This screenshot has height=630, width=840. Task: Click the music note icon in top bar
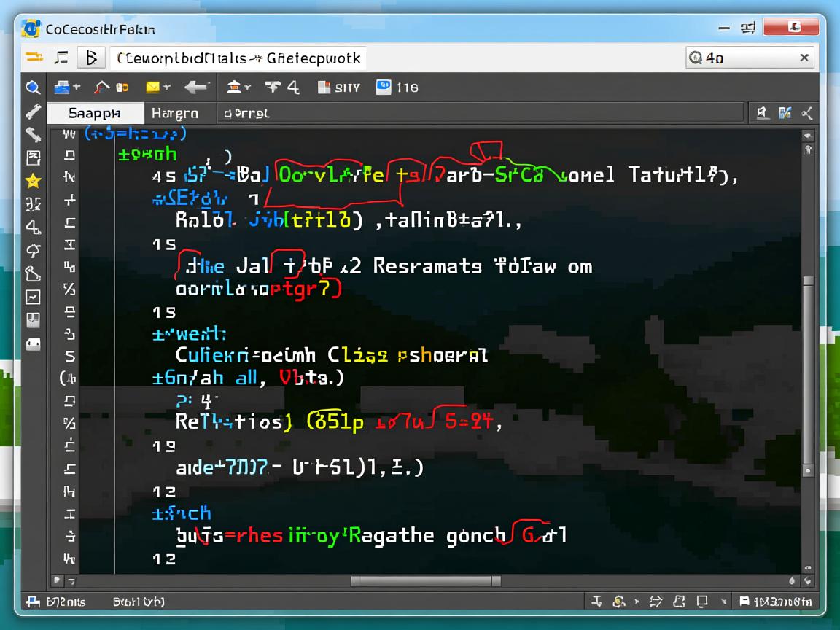pyautogui.click(x=61, y=58)
